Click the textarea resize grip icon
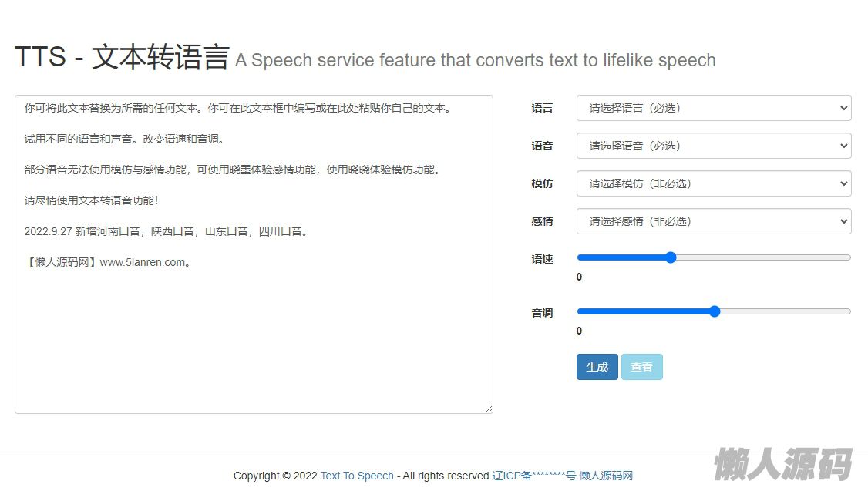 click(489, 409)
